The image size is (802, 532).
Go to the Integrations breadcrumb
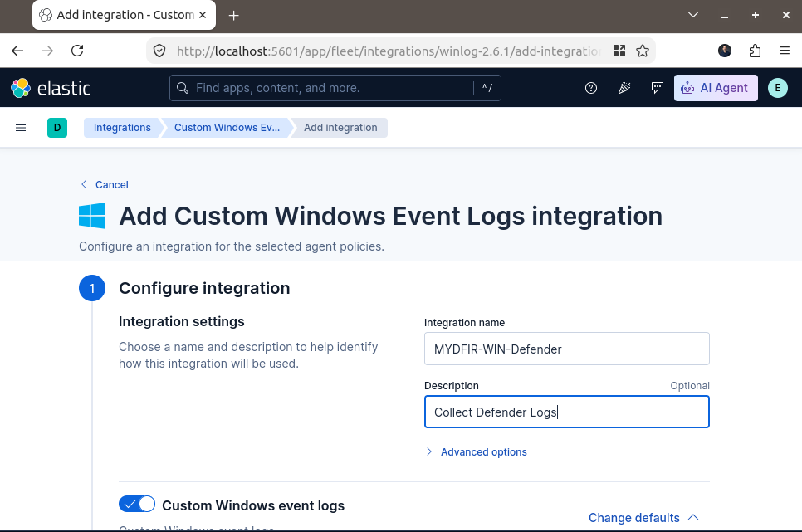point(122,128)
